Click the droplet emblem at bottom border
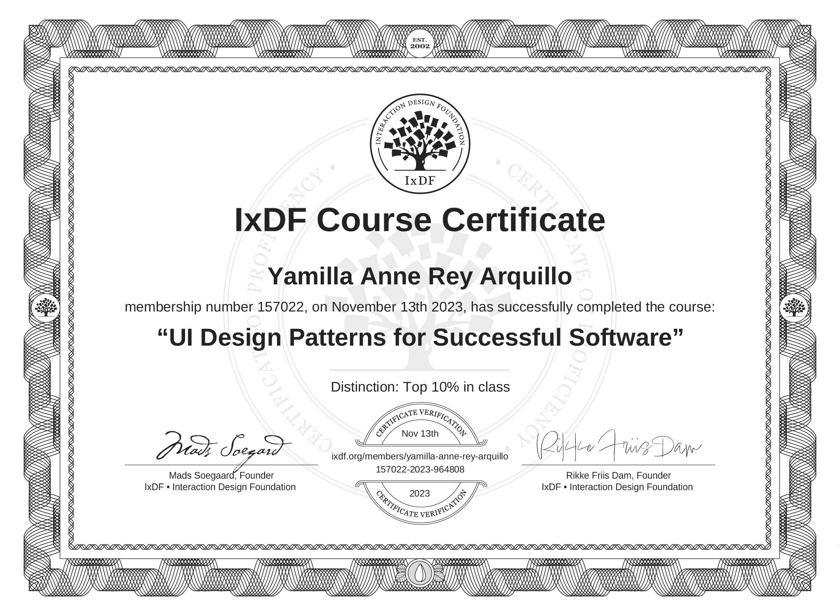The image size is (840, 616). (420, 573)
